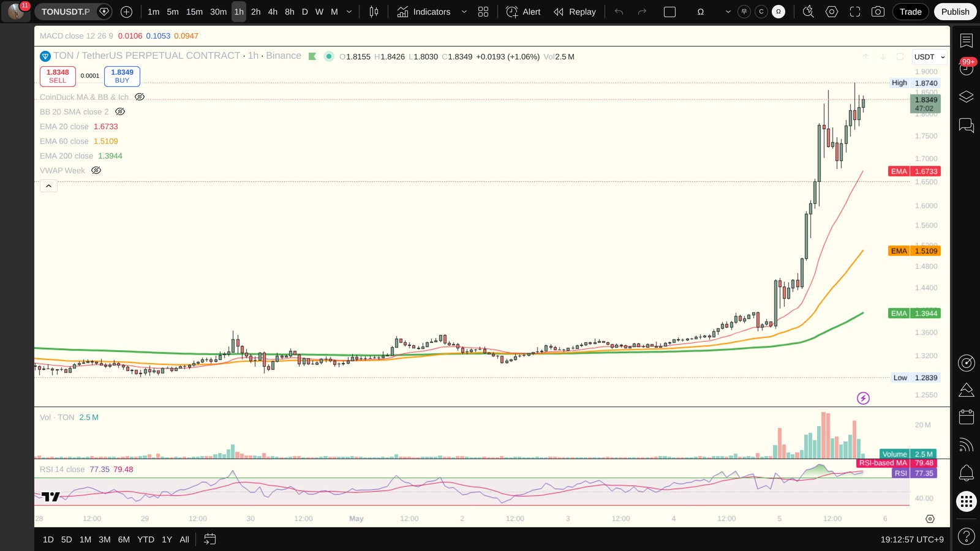This screenshot has width=980, height=551.
Task: Click the TradingView logo on the chart
Action: (51, 497)
